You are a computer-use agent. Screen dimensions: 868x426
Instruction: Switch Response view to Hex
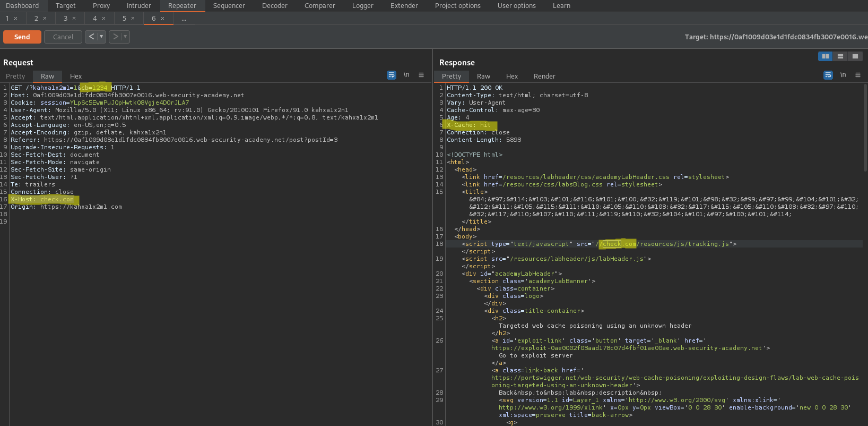(x=512, y=76)
